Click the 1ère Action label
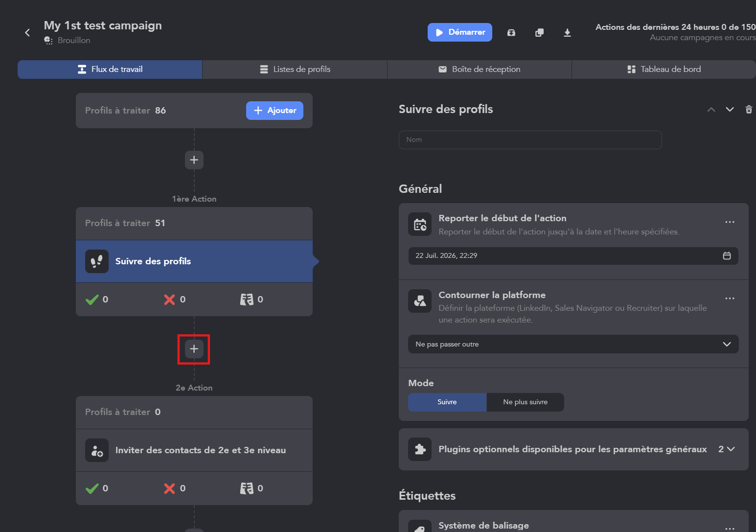The width and height of the screenshot is (756, 532). point(194,199)
